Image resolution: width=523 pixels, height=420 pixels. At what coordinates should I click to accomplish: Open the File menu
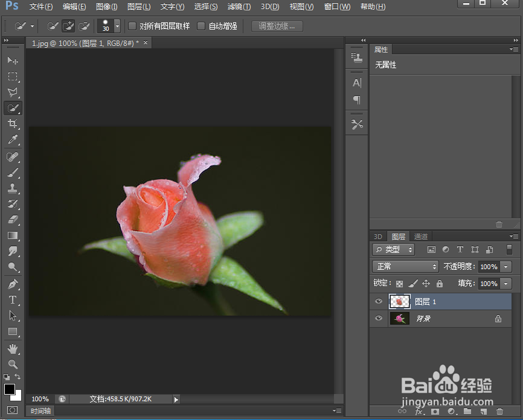[x=41, y=7]
